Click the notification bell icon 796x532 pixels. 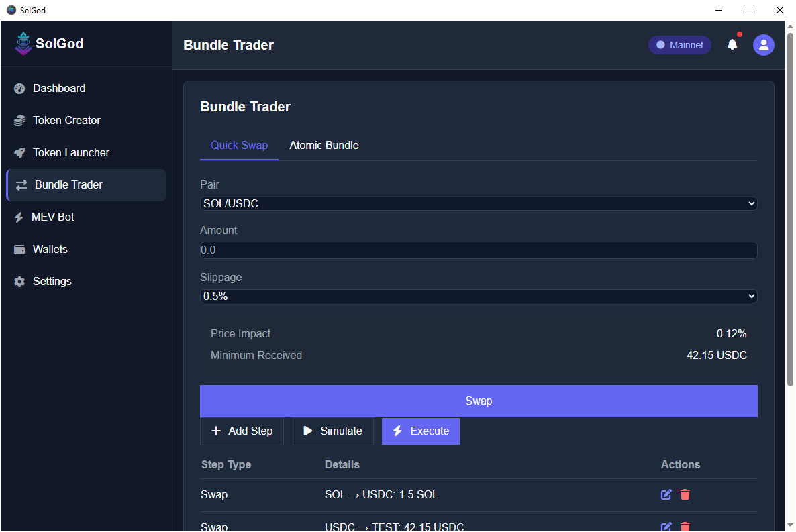pos(732,45)
